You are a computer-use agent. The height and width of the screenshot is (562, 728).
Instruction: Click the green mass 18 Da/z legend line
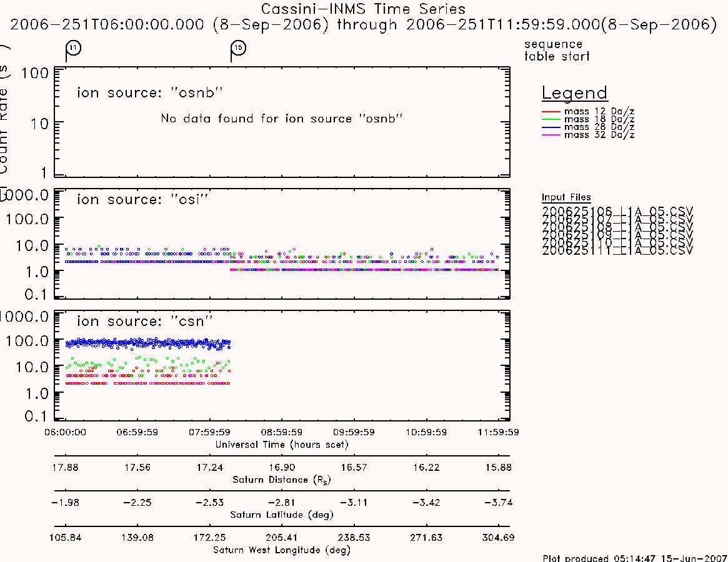tap(551, 119)
